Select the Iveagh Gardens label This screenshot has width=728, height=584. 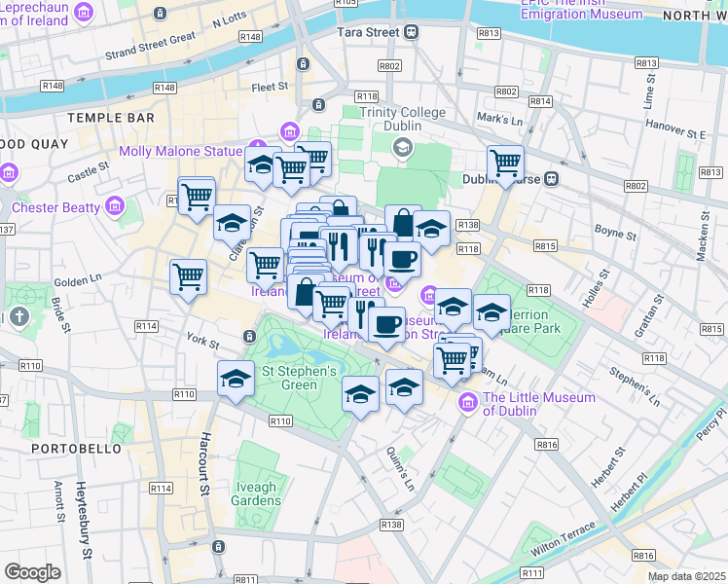coord(256,493)
